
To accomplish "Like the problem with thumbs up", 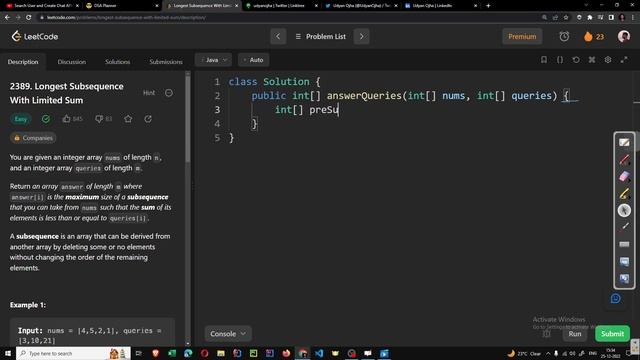I will coord(72,119).
